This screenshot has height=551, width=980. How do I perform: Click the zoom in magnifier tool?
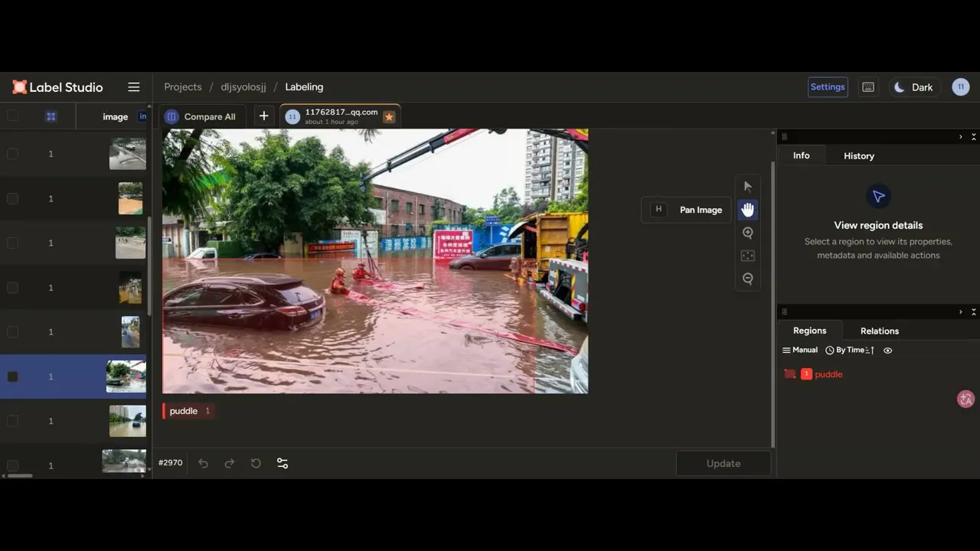click(x=748, y=233)
